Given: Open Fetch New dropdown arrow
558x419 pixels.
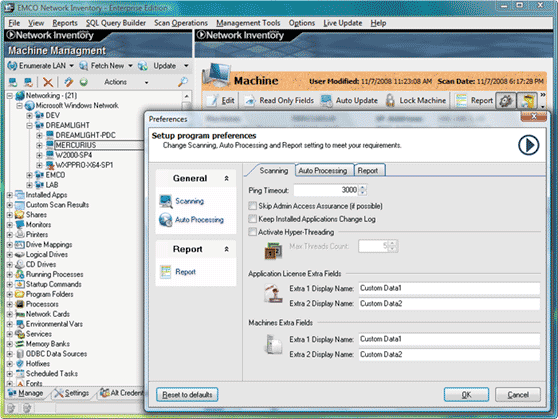Looking at the screenshot, I should (x=130, y=66).
